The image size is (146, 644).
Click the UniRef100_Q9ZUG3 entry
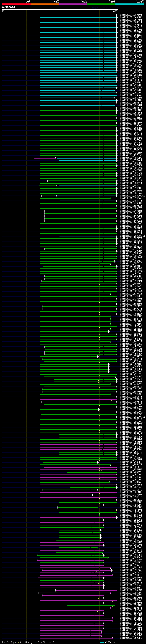(131, 520)
